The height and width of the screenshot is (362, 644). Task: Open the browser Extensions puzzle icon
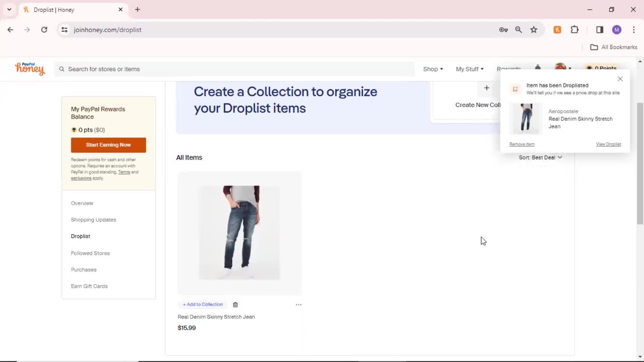[x=575, y=30]
